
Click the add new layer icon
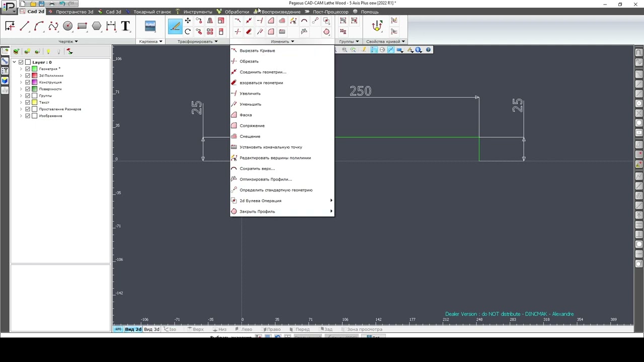[16, 51]
